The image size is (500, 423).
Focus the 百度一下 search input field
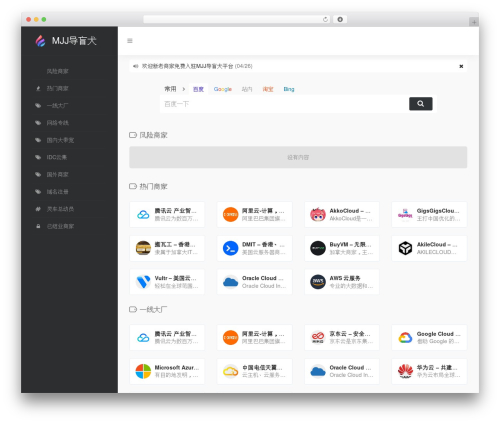(x=284, y=104)
